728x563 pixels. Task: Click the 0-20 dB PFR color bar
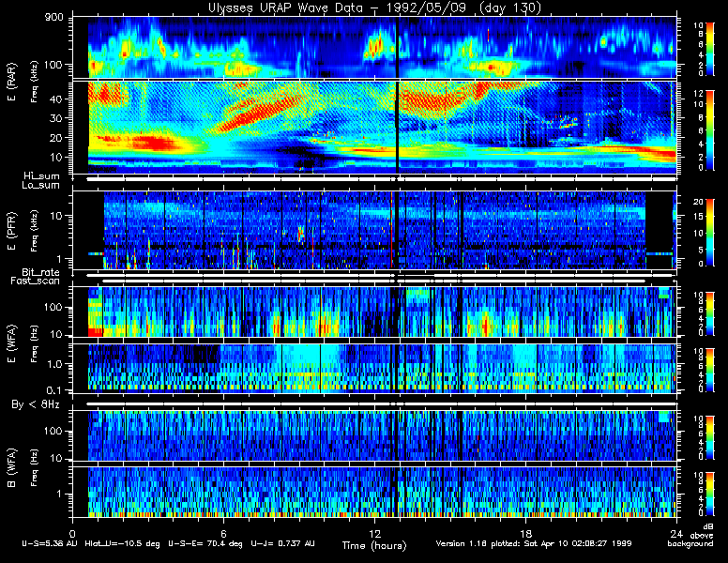tap(710, 233)
